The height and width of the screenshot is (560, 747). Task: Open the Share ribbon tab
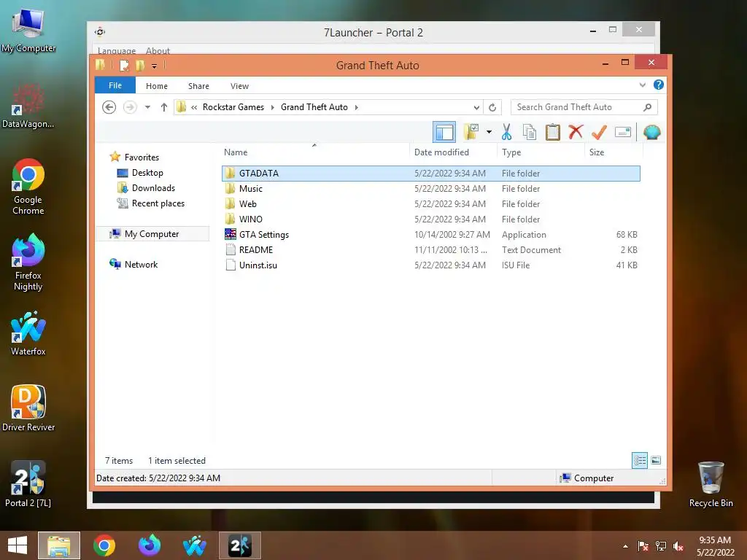click(x=198, y=86)
